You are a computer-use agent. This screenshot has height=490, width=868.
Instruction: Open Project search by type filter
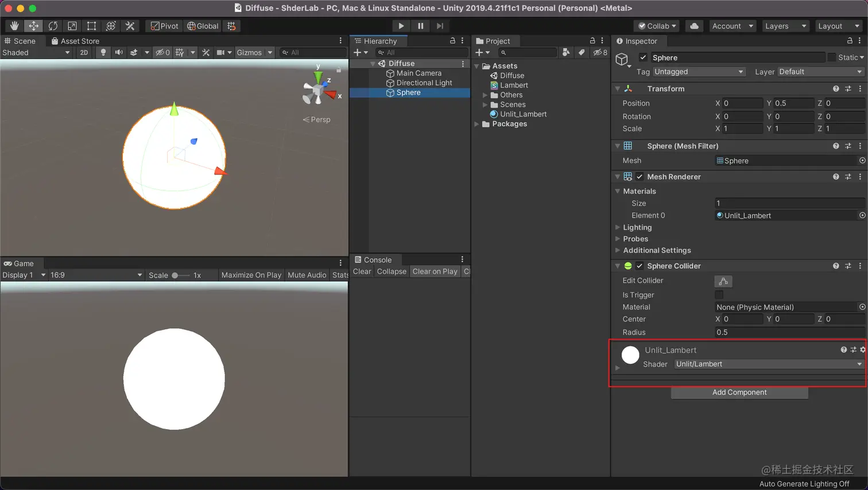click(x=566, y=52)
